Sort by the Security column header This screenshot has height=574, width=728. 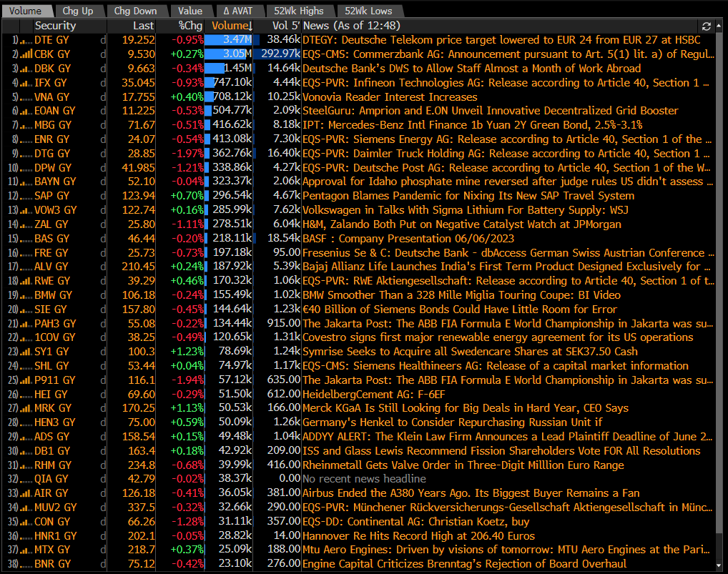click(x=55, y=26)
